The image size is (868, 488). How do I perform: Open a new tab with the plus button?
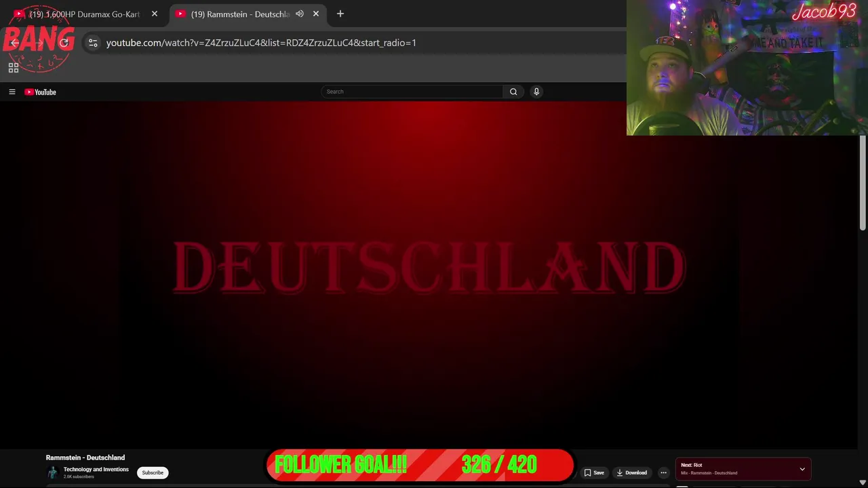tap(340, 14)
